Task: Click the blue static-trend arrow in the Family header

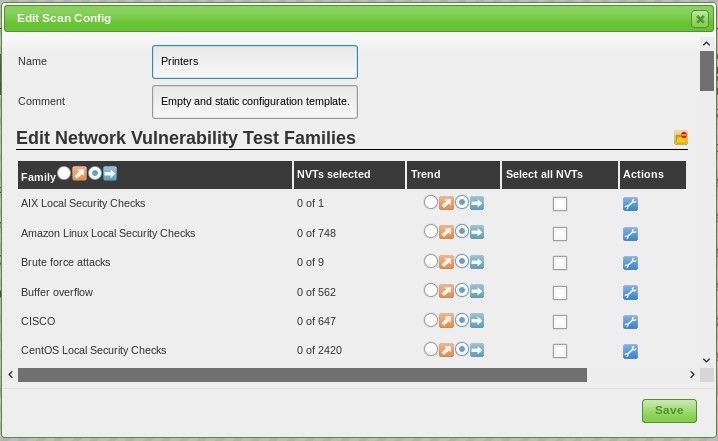Action: (110, 174)
